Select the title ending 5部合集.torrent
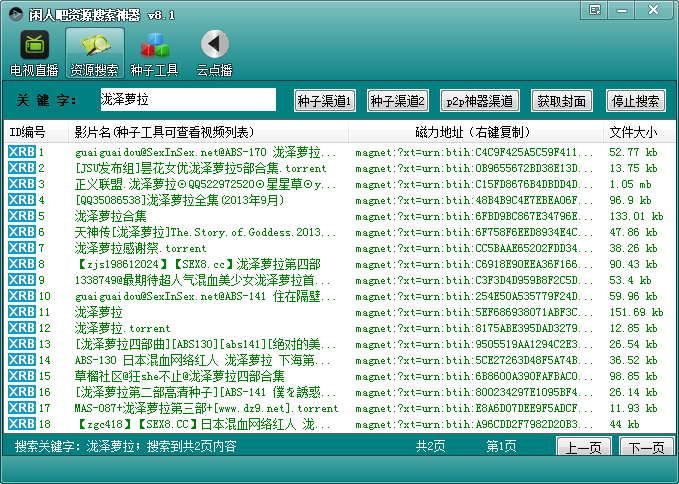This screenshot has height=484, width=679. pyautogui.click(x=200, y=168)
